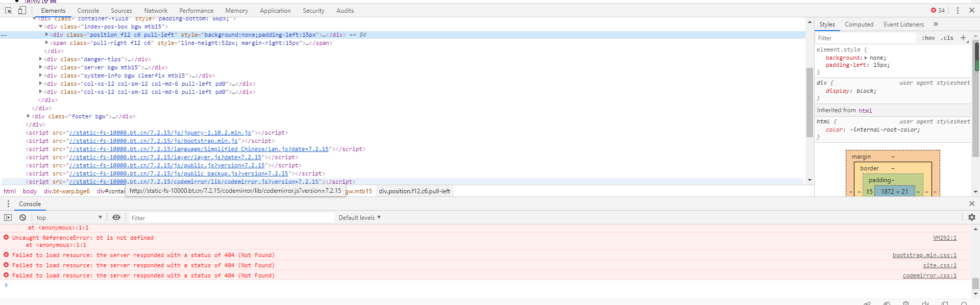Close the console drawer

click(972, 204)
